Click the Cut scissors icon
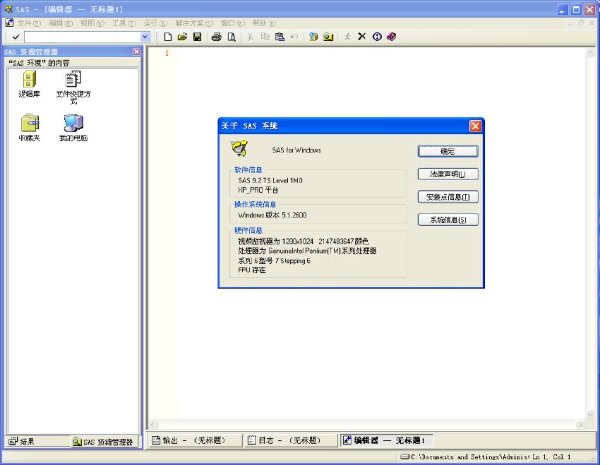 pos(250,37)
